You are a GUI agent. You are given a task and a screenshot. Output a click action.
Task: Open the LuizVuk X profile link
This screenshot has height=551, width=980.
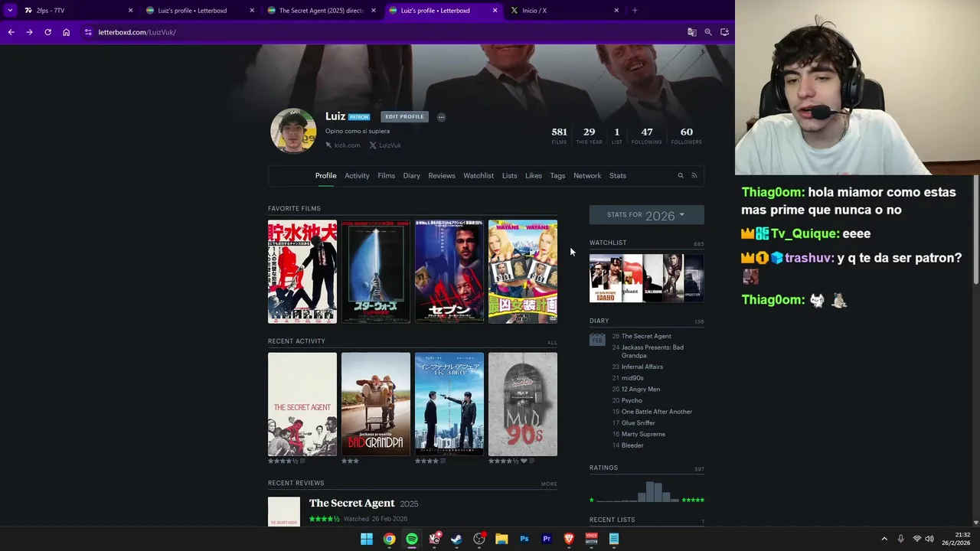pyautogui.click(x=385, y=145)
